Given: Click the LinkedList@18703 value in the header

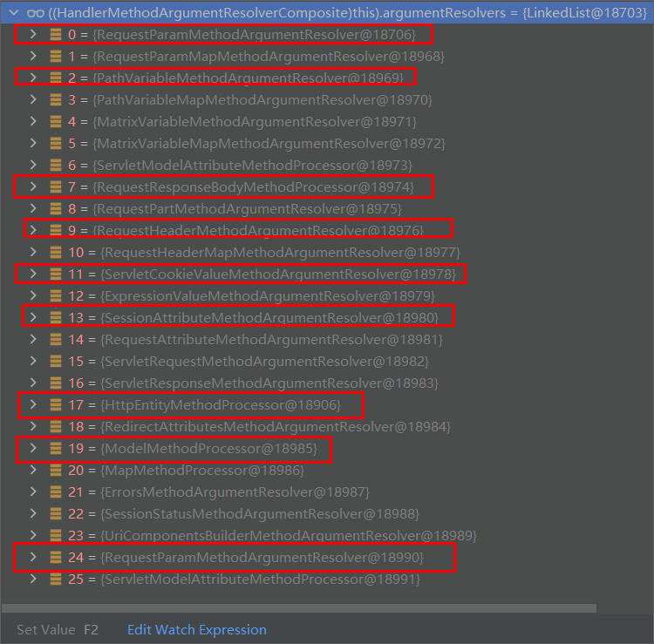Looking at the screenshot, I should [x=585, y=13].
